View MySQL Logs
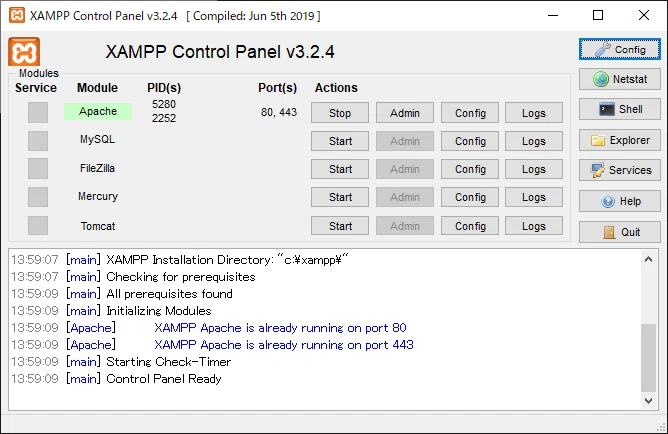 (534, 141)
